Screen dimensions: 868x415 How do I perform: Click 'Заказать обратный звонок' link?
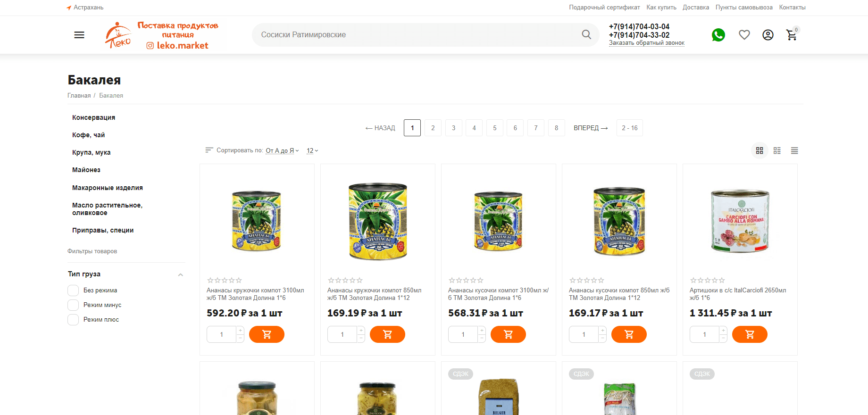click(646, 43)
